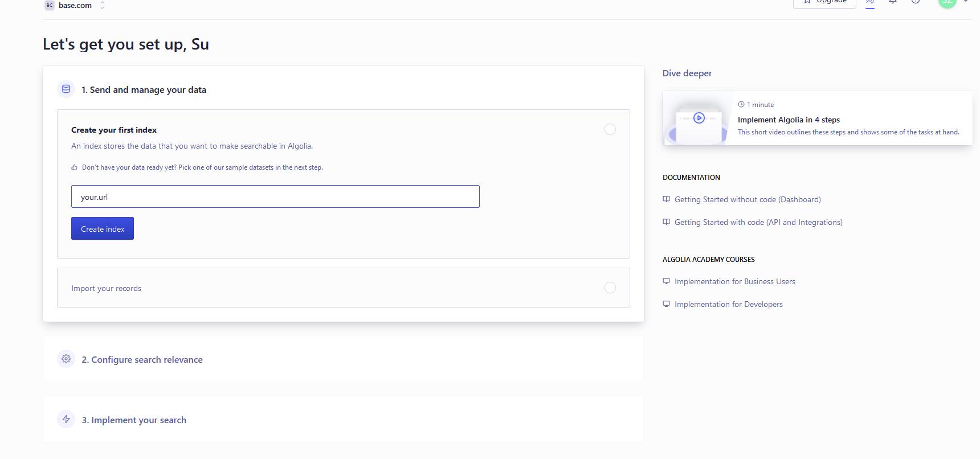980x459 pixels.
Task: Open Getting Started with code (API and Integrations)
Action: point(758,222)
